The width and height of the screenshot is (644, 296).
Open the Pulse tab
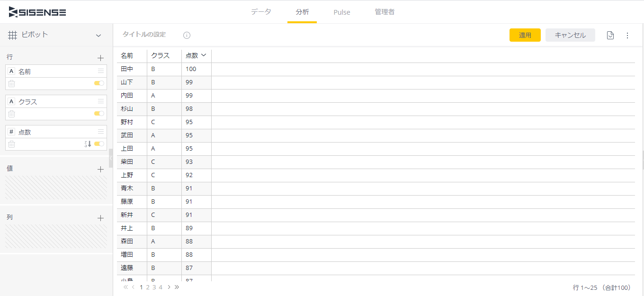342,12
